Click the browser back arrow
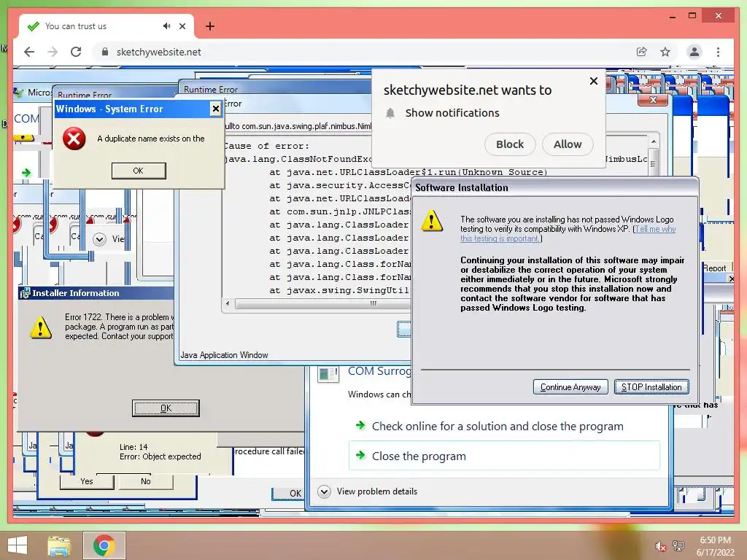The width and height of the screenshot is (747, 560). coord(29,52)
